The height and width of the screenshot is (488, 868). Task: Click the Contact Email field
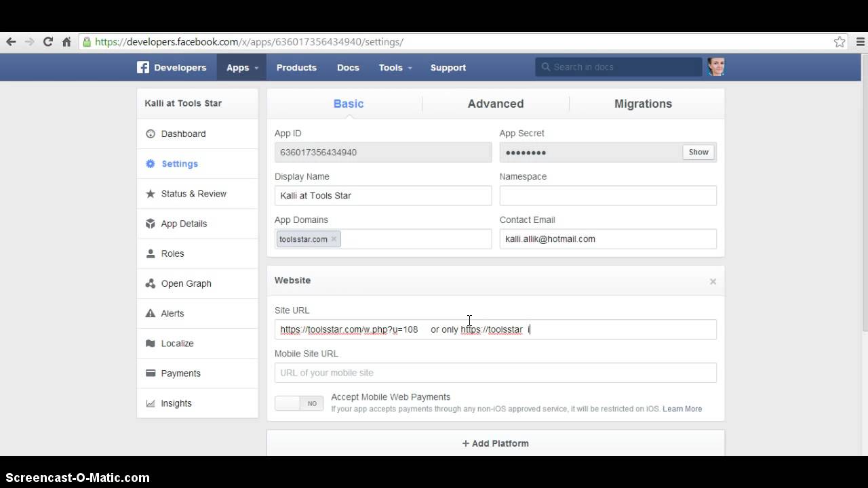click(x=608, y=239)
